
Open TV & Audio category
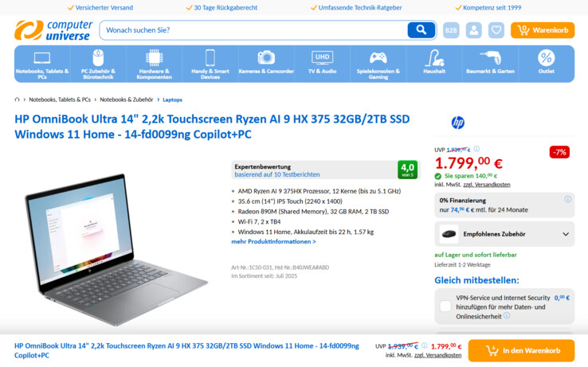click(322, 64)
